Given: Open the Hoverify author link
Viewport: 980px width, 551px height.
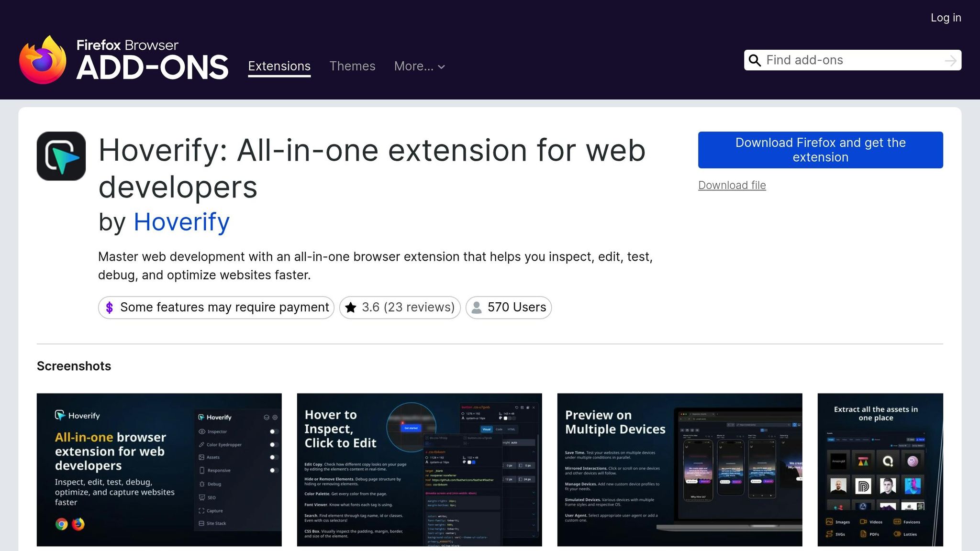Looking at the screenshot, I should tap(181, 222).
